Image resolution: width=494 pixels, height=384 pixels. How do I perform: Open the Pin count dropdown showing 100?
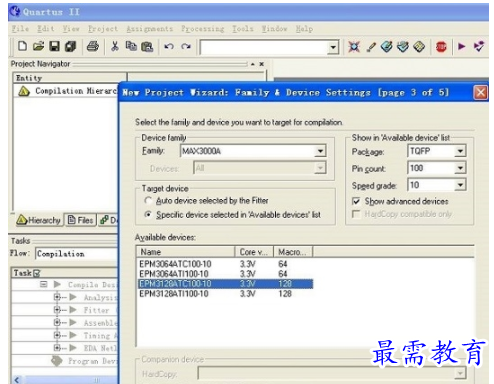tap(460, 168)
